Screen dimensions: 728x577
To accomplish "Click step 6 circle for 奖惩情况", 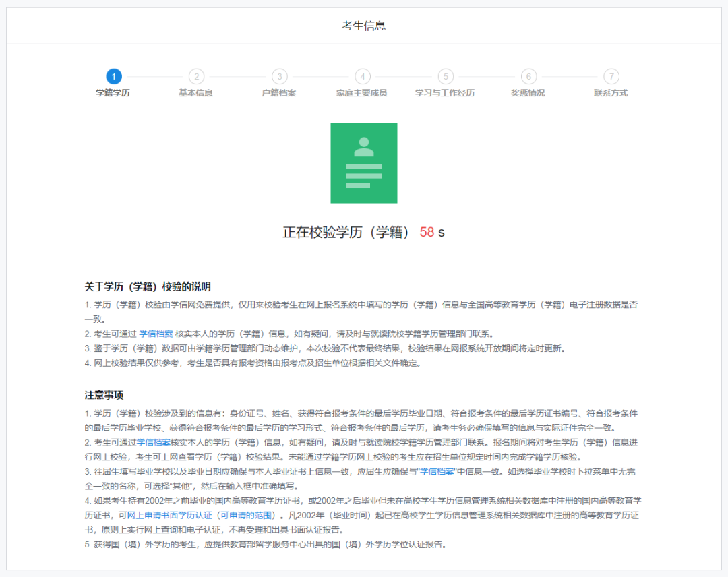I will point(528,77).
